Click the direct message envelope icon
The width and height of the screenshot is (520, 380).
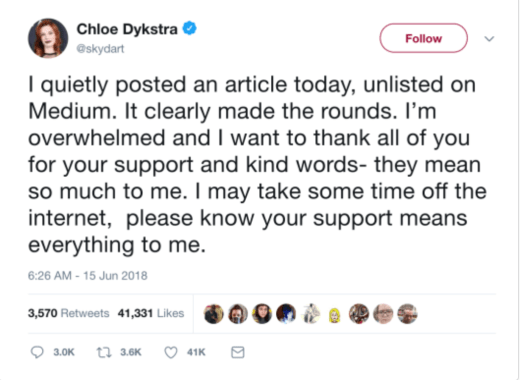click(x=238, y=352)
